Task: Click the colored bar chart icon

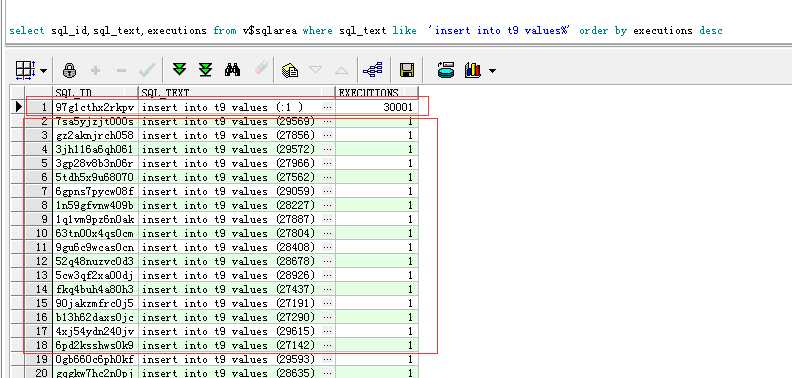Action: tap(473, 70)
